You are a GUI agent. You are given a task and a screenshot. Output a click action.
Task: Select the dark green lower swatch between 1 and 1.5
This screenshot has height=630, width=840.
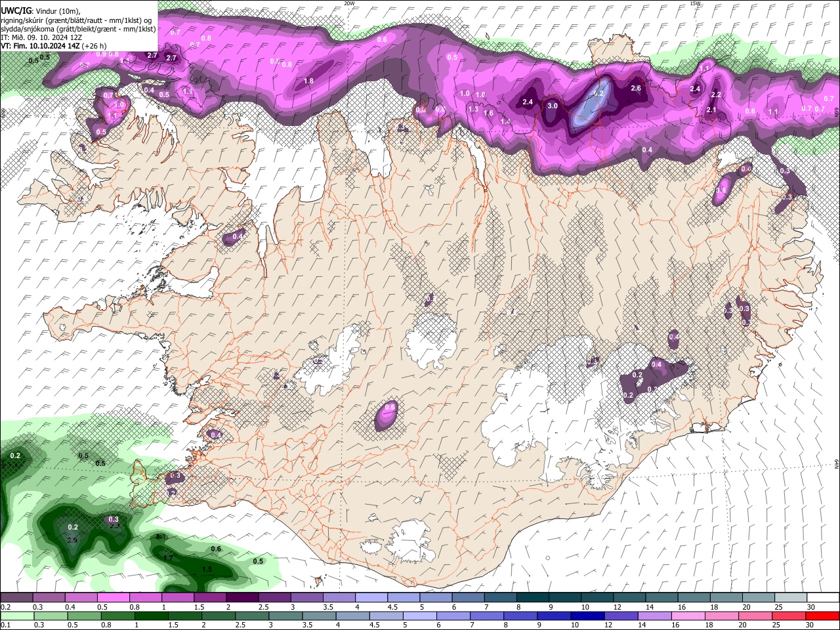pos(152,616)
